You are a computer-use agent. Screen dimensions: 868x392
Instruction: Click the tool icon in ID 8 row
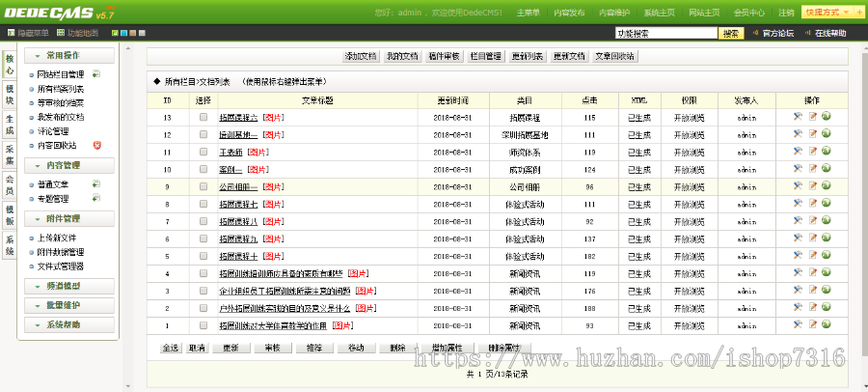pyautogui.click(x=798, y=203)
